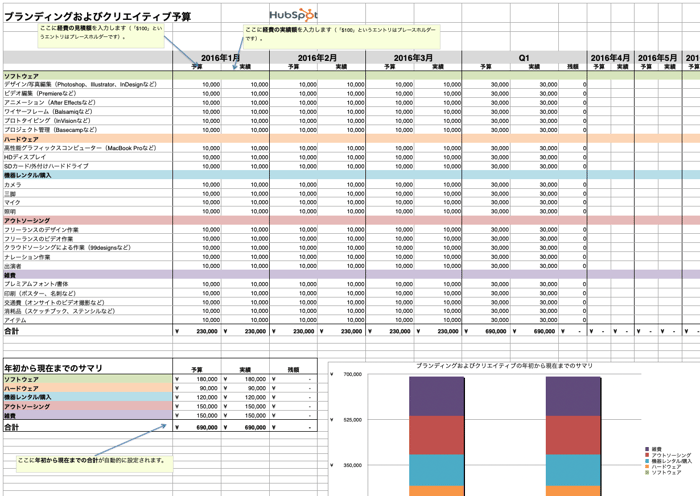Select the note about entering 経費の実績額

pyautogui.click(x=342, y=37)
